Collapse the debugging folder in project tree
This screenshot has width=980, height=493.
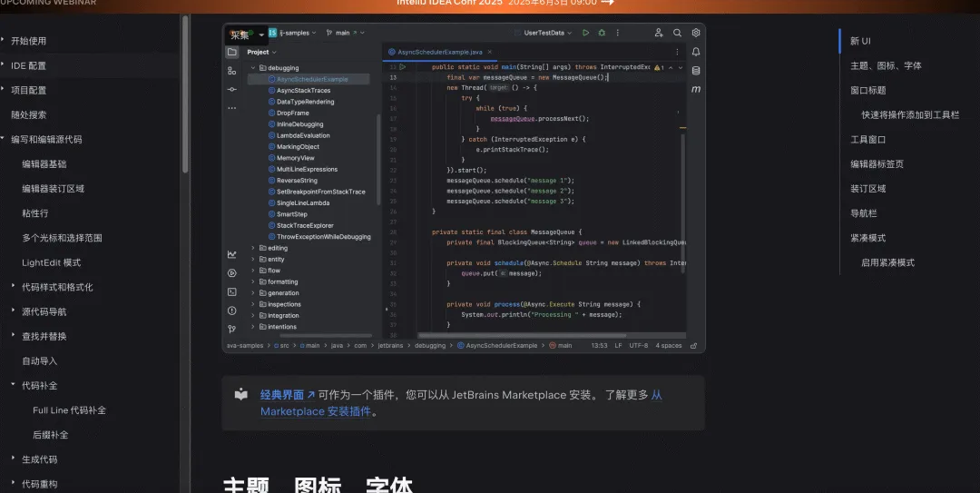click(x=253, y=67)
